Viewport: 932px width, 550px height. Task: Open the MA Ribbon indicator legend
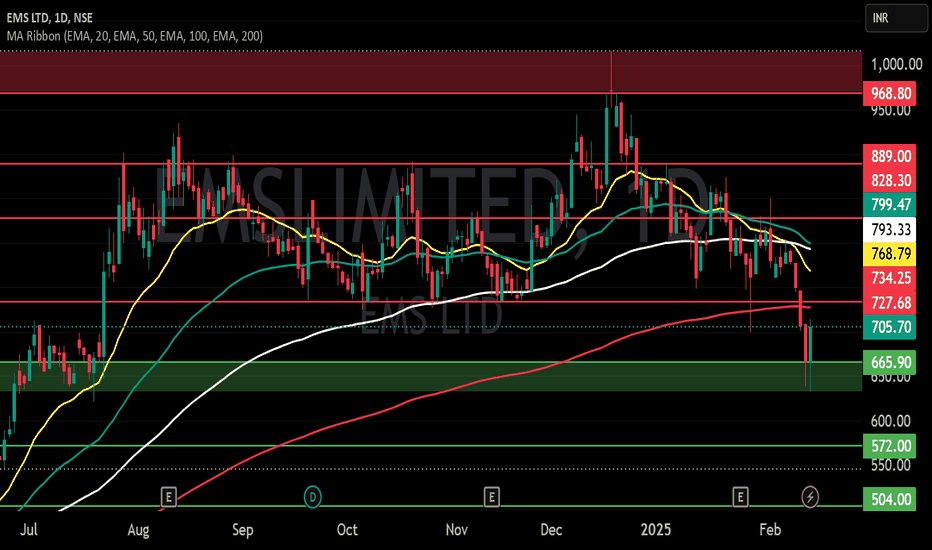tap(134, 36)
